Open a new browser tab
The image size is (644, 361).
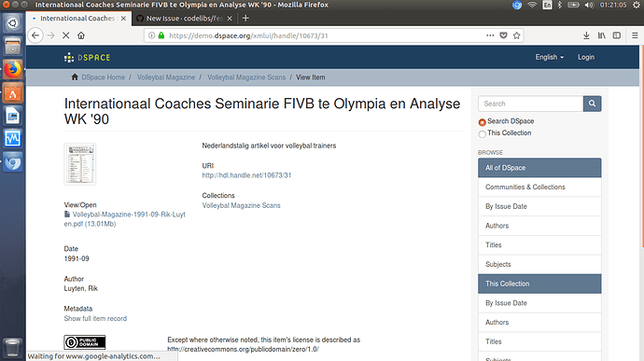[245, 19]
